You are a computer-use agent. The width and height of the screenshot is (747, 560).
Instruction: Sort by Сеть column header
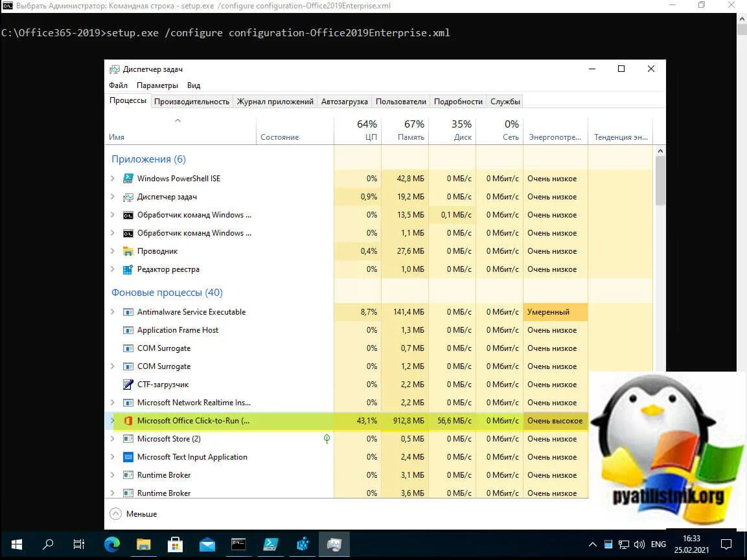[500, 131]
